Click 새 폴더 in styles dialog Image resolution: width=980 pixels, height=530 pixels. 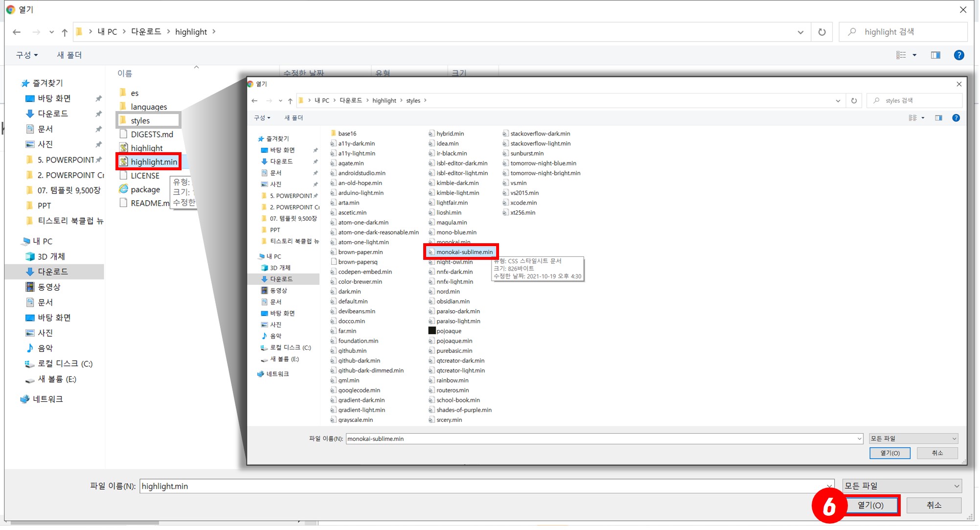pyautogui.click(x=294, y=118)
